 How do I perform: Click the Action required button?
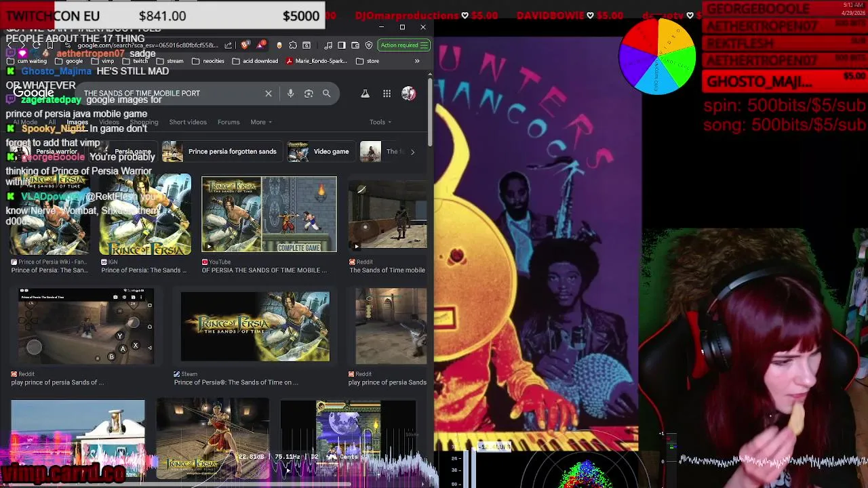tap(404, 45)
